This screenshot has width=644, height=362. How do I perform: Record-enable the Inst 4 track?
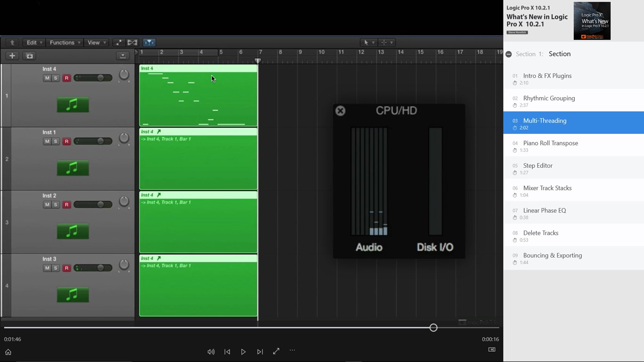66,78
